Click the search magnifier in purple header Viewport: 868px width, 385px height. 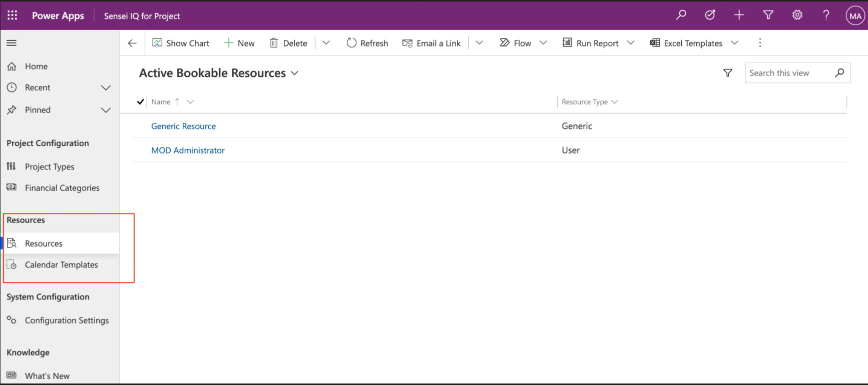[681, 15]
